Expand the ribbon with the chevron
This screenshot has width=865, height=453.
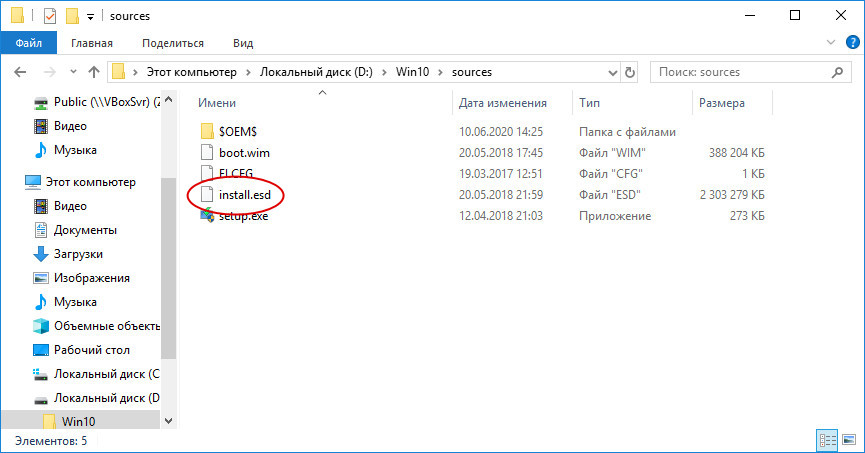pyautogui.click(x=831, y=42)
